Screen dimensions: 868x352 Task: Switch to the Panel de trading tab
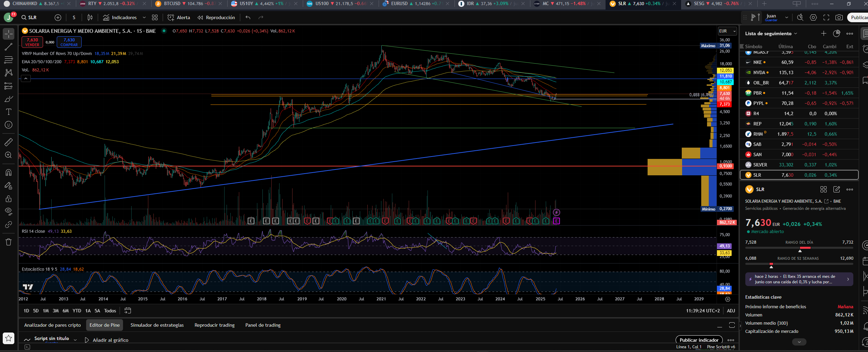coord(263,325)
